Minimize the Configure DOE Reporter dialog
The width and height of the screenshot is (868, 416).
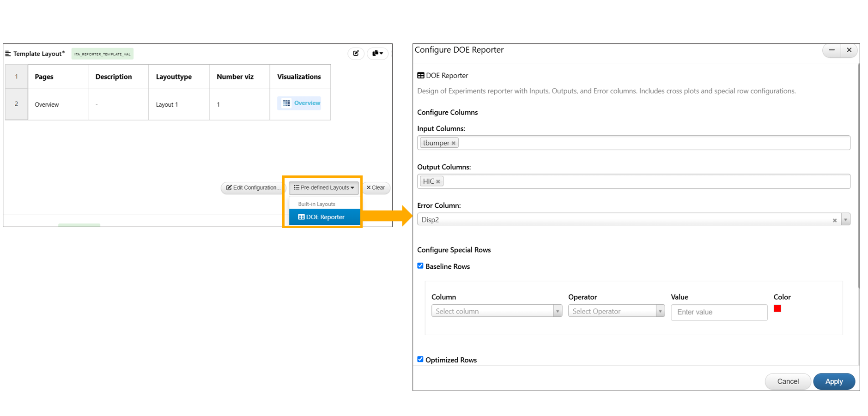(x=832, y=50)
